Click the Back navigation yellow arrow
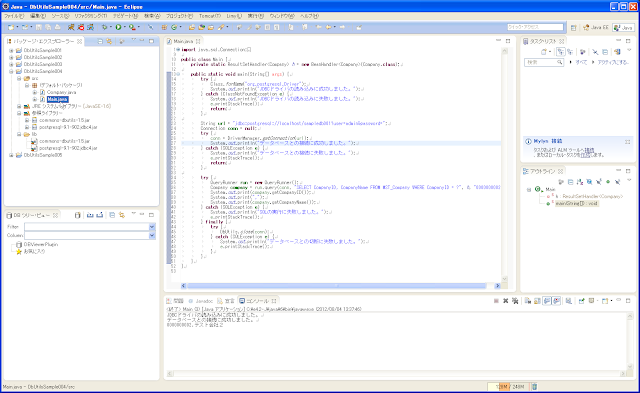Image resolution: width=640 pixels, height=393 pixels. (x=328, y=27)
